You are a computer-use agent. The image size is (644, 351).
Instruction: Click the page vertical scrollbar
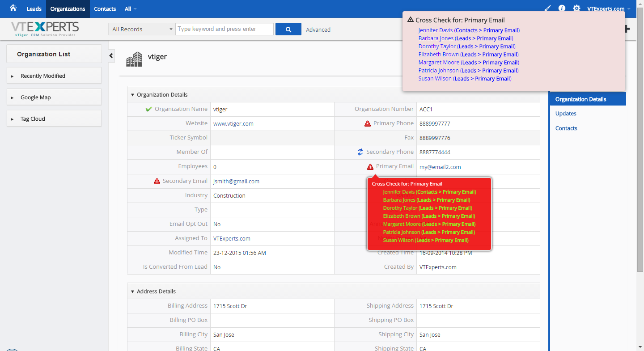pos(640,139)
